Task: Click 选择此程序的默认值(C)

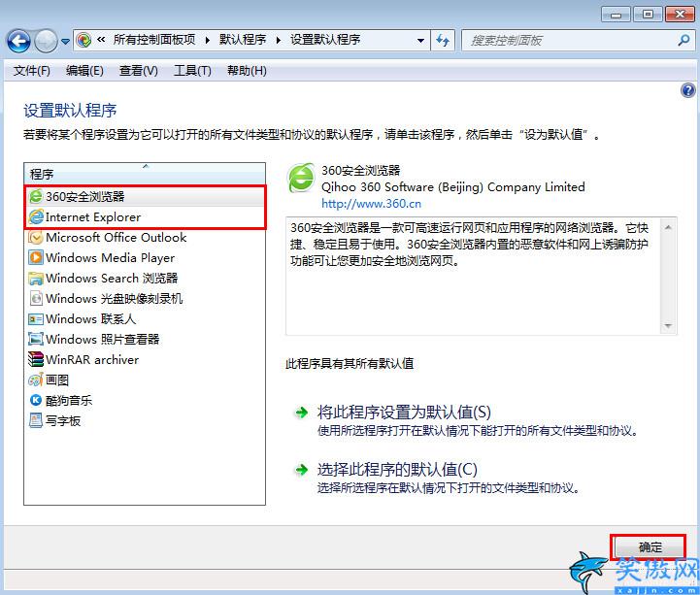Action: click(x=397, y=469)
